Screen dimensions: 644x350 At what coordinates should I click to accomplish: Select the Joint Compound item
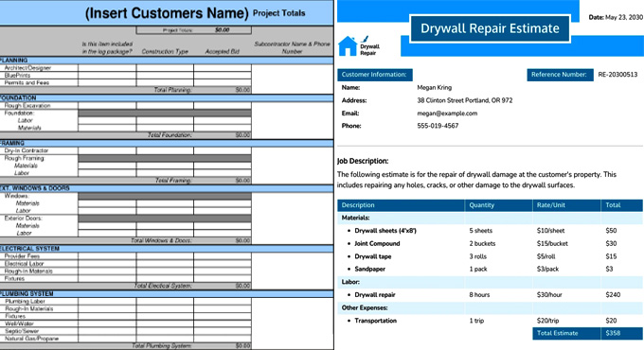[x=377, y=243]
